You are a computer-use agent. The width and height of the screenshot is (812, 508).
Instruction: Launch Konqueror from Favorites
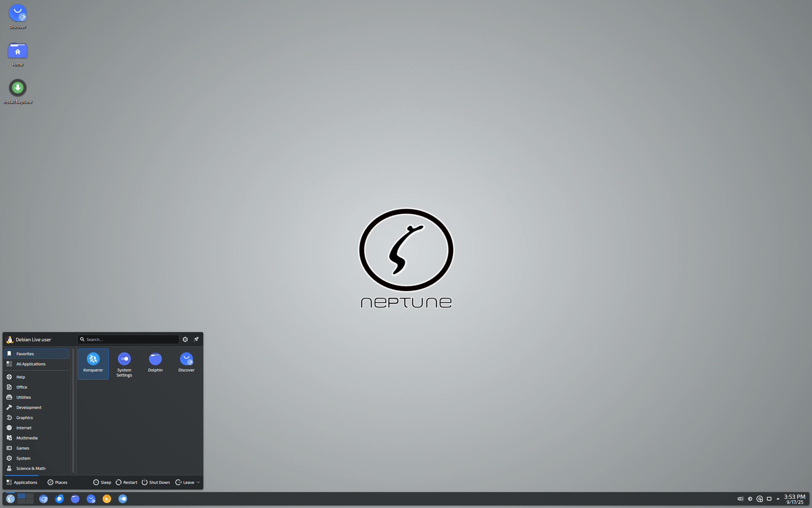93,364
